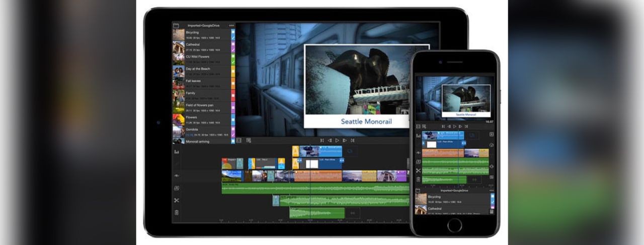Toggle the purple checkmark on Cathedral clip
Viewport: 644px width, 245px height.
(233, 49)
